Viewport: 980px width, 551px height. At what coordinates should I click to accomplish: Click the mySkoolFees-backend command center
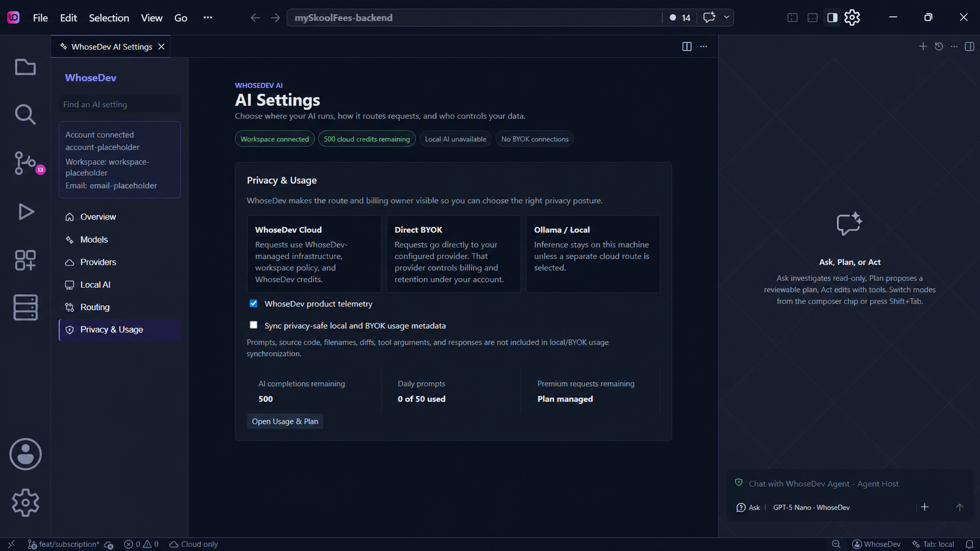pos(474,18)
